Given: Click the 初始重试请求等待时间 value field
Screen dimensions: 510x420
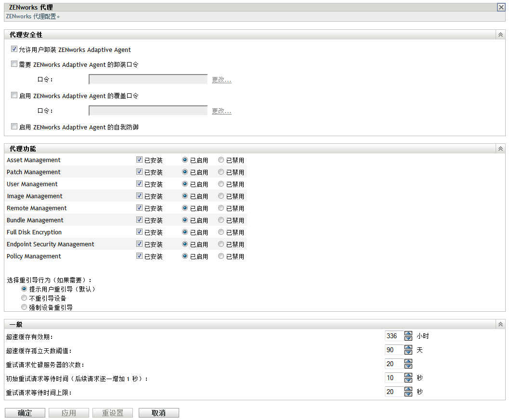Looking at the screenshot, I should [394, 378].
